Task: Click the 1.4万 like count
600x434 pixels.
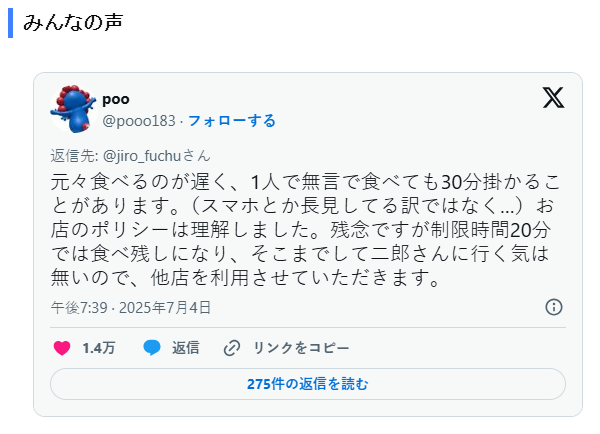Action: click(98, 348)
